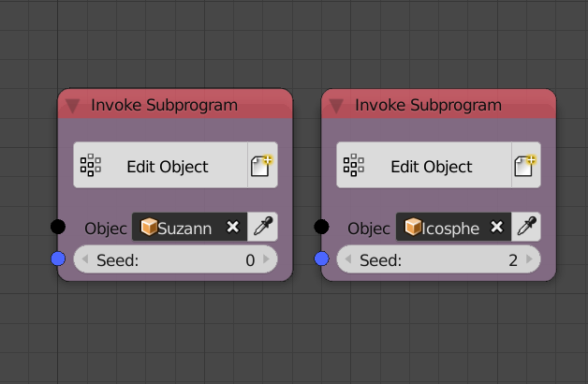Click new subprogram icon in right node
Screen dimensions: 588x384
coord(526,165)
